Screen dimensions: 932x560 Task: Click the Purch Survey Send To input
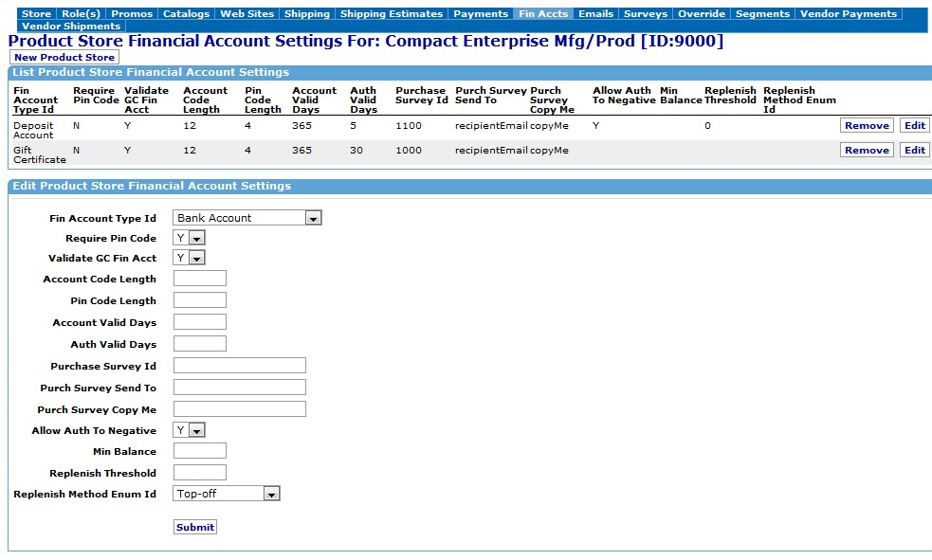pyautogui.click(x=240, y=388)
